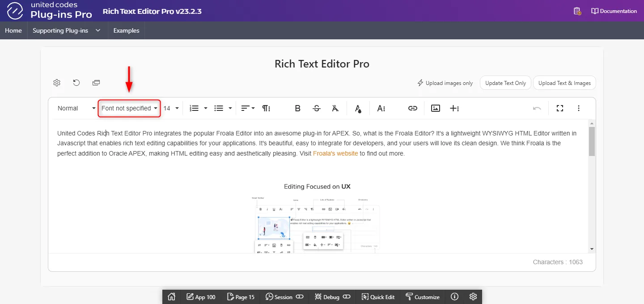This screenshot has width=644, height=304.
Task: Click the insert image icon
Action: [436, 108]
